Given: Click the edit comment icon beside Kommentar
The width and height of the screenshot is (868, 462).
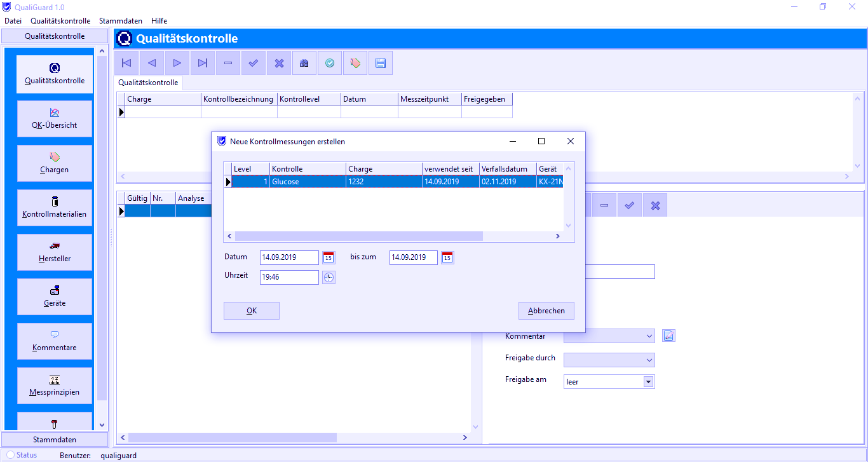Looking at the screenshot, I should click(x=668, y=336).
